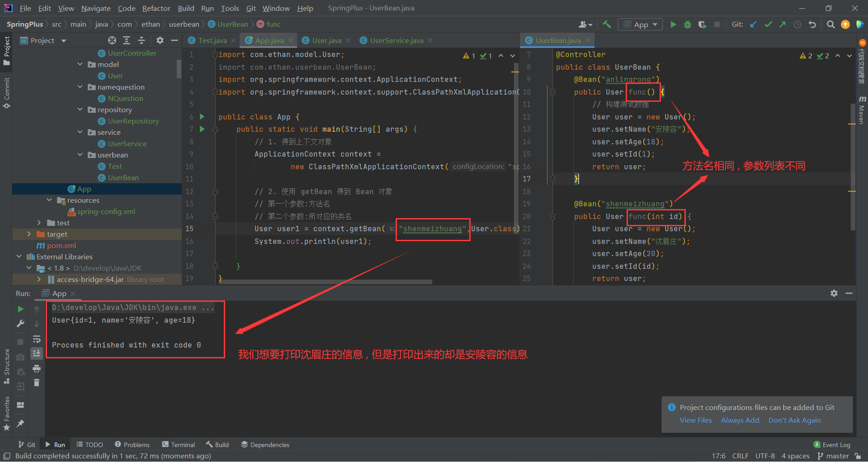Viewport: 868px width, 462px height.
Task: Click print icon in Run panel
Action: point(37,368)
